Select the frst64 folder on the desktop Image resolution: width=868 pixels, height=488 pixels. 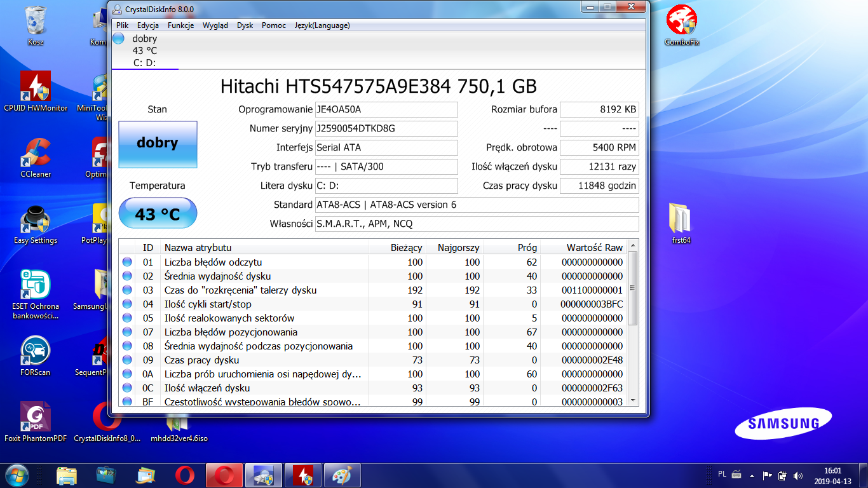coord(681,224)
